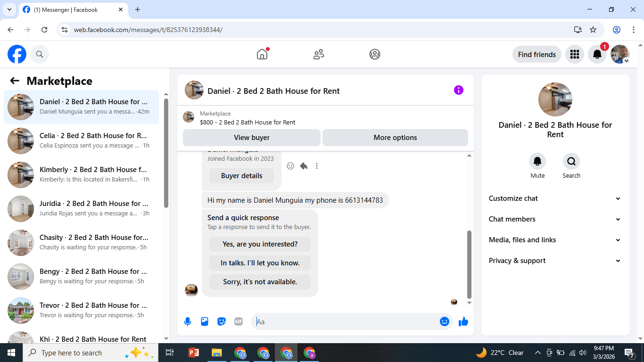
Task: Open the Facebook search magnifier
Action: coord(40,54)
